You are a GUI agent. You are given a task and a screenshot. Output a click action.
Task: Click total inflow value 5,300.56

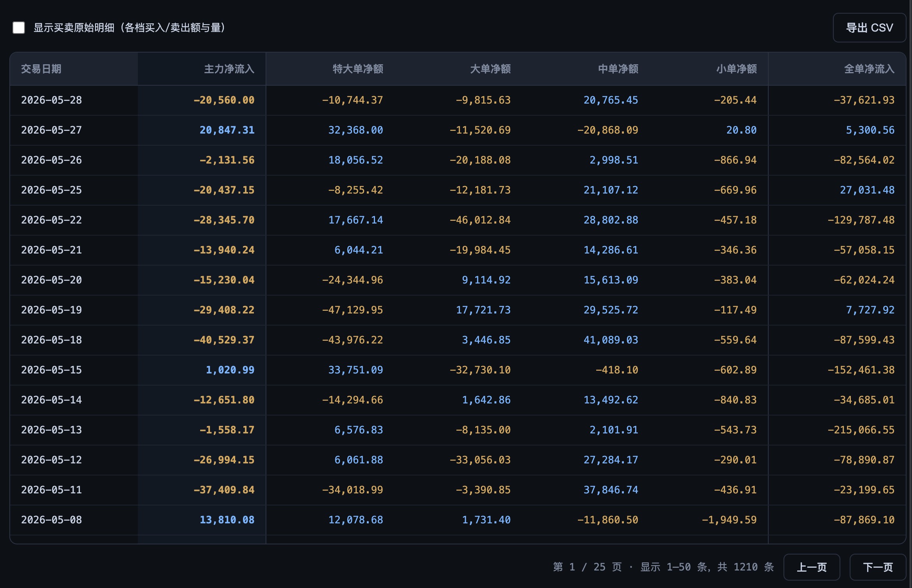tap(870, 130)
